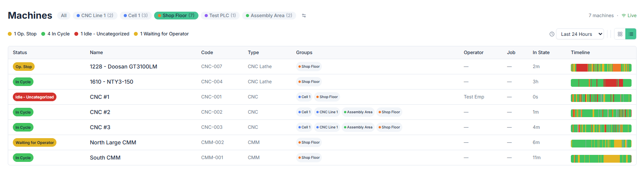
Task: Open the Last 24 Hours dropdown
Action: point(580,34)
